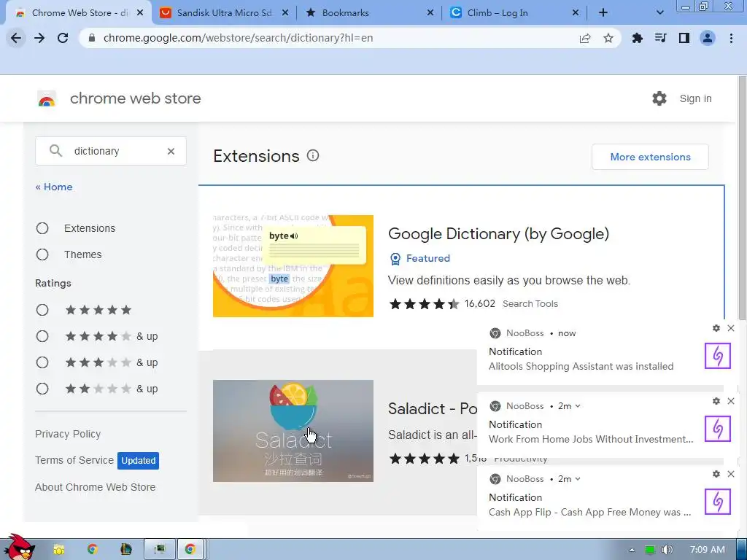
Task: Go back with the browser back arrow
Action: (x=16, y=38)
